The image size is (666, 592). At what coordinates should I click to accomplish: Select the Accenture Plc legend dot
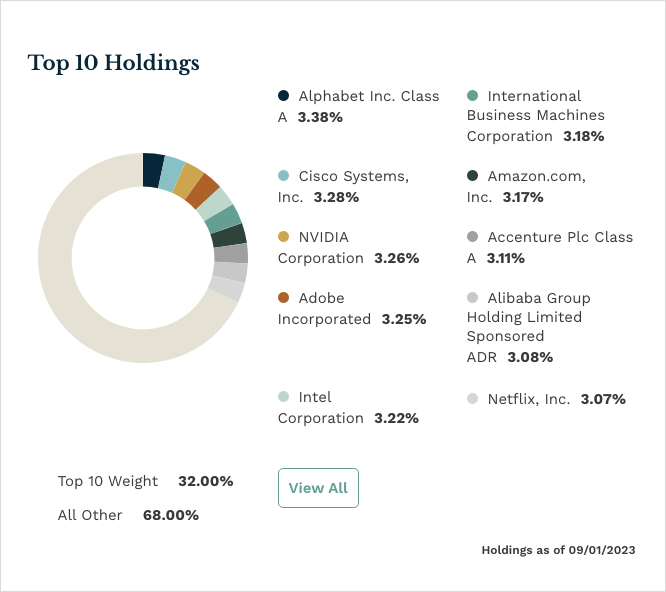(x=472, y=237)
